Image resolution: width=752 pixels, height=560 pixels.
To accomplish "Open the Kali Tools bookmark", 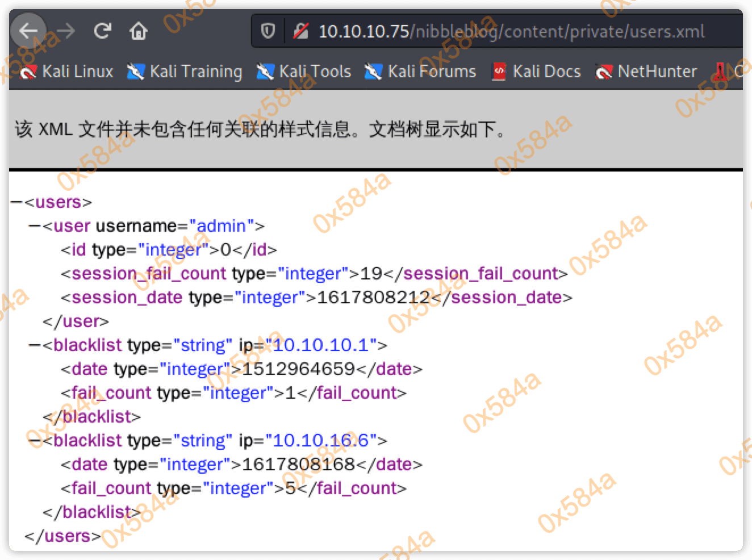I will pos(304,72).
